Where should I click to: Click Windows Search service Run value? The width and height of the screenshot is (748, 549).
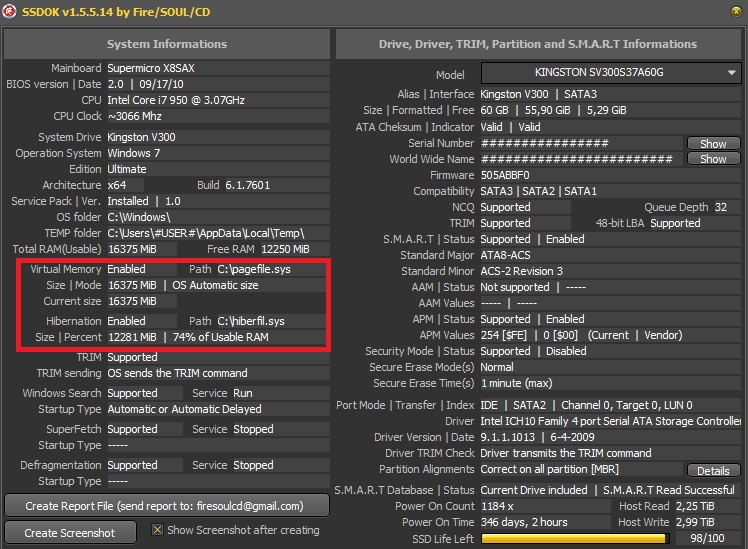[243, 393]
